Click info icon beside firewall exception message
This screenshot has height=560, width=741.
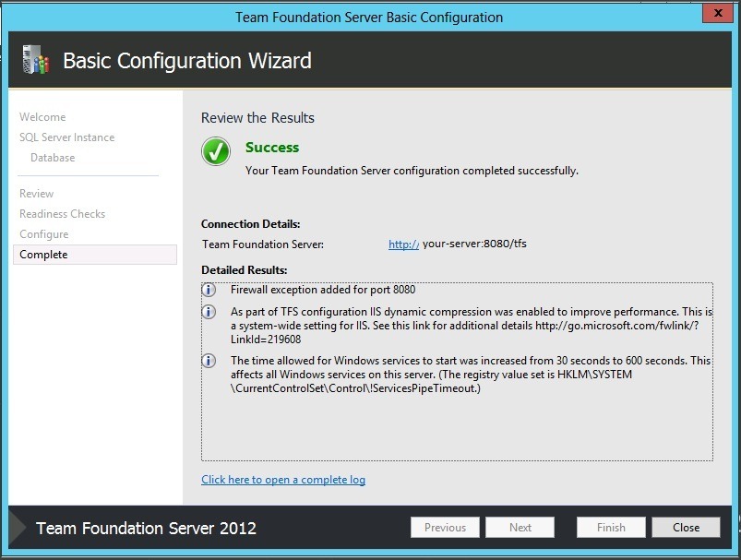click(x=209, y=290)
